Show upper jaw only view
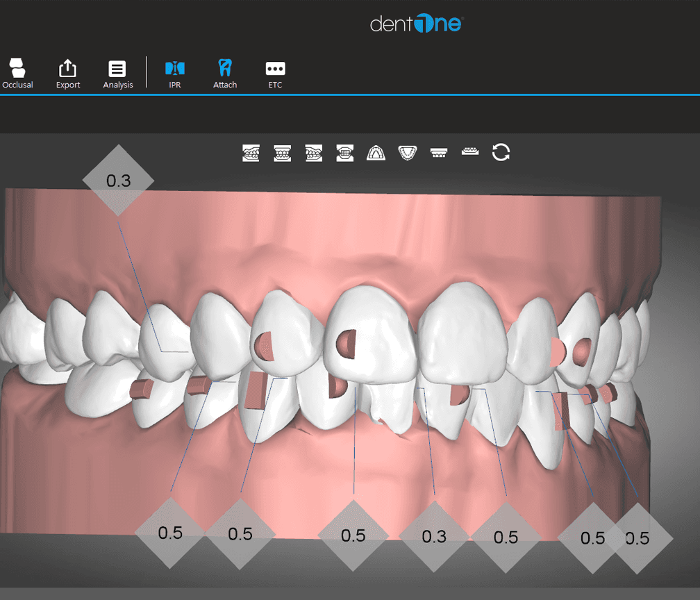The image size is (700, 600). (439, 153)
